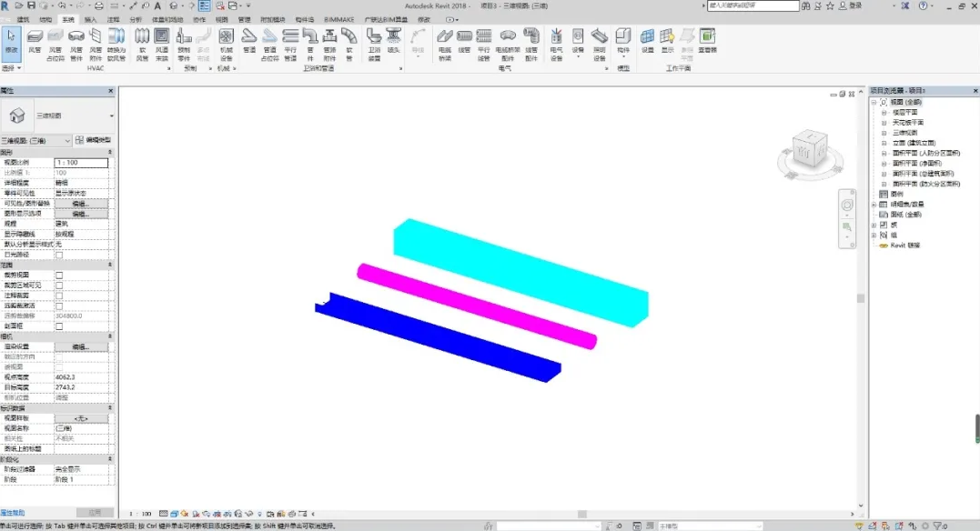Click the save icon in quick access toolbar

[x=31, y=5]
